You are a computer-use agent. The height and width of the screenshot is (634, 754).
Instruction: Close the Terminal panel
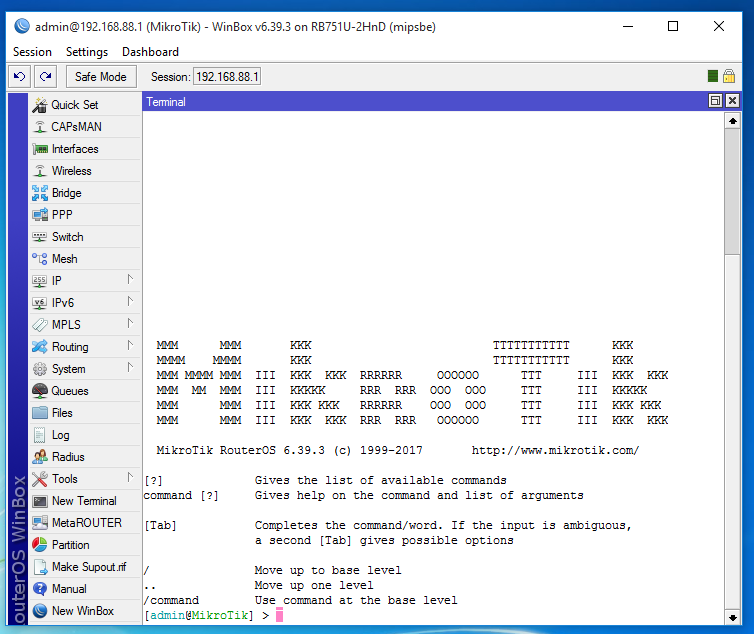click(x=732, y=101)
